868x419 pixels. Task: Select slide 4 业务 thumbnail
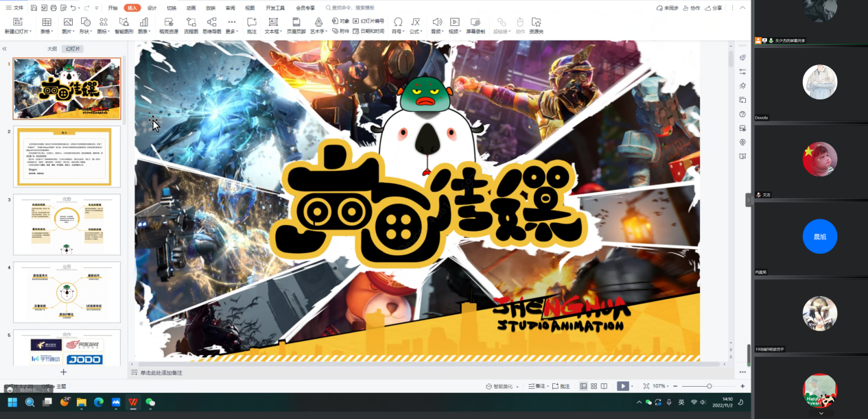pos(67,292)
